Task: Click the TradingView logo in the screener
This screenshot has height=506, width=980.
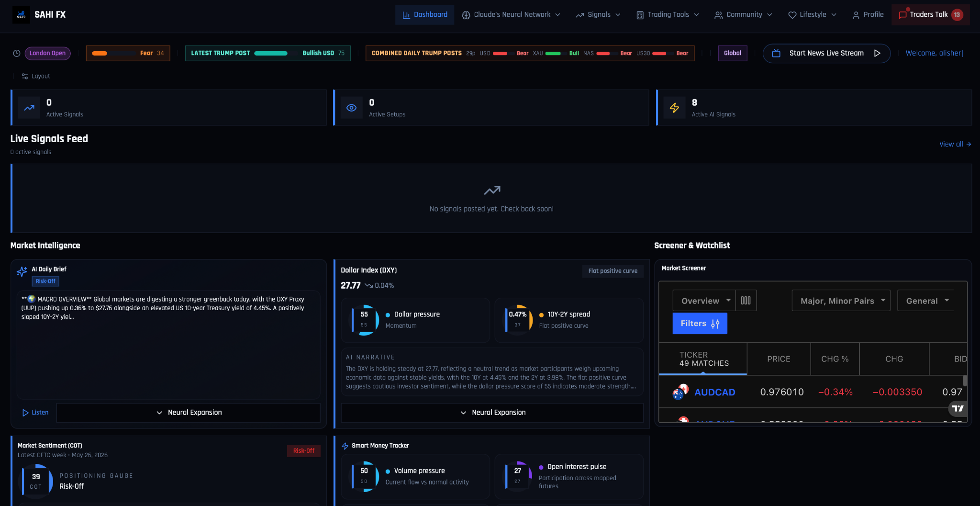Action: (958, 408)
